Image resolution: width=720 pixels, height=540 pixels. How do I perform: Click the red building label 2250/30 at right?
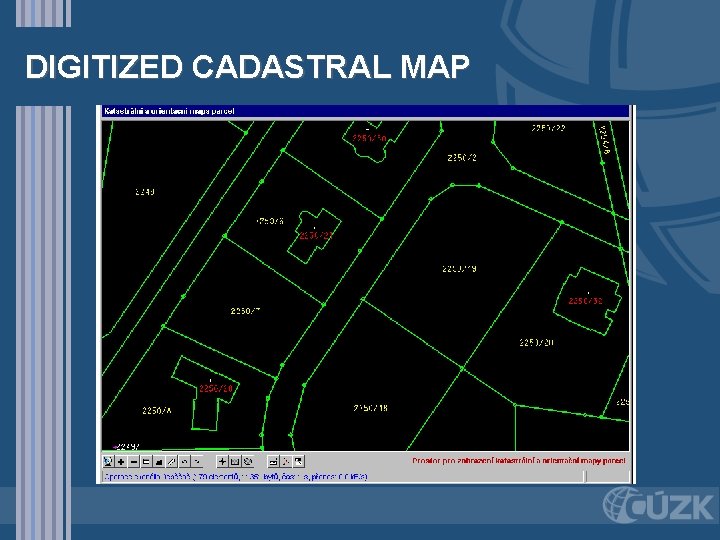pyautogui.click(x=585, y=301)
